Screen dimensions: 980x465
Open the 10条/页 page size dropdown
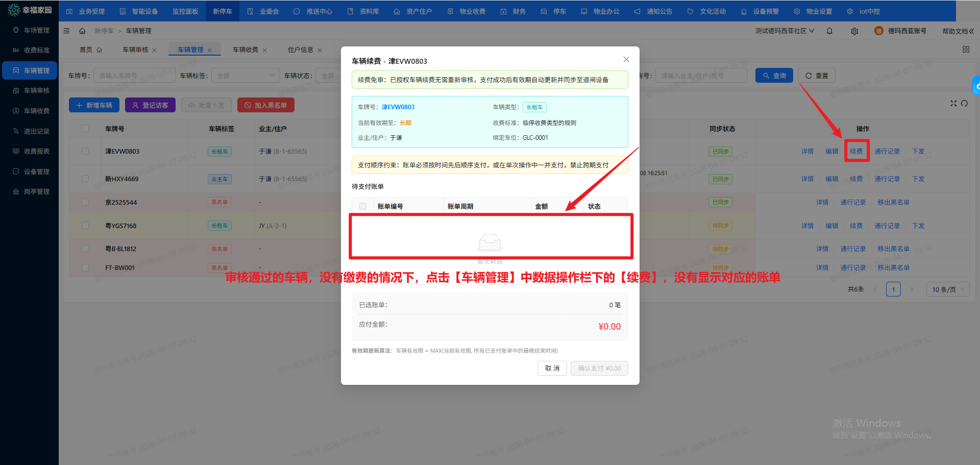click(947, 289)
